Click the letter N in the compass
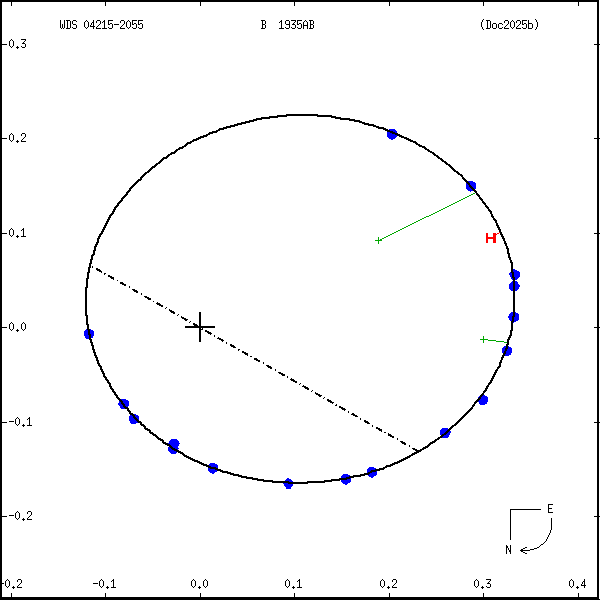Viewport: 600px width, 600px height. (508, 549)
